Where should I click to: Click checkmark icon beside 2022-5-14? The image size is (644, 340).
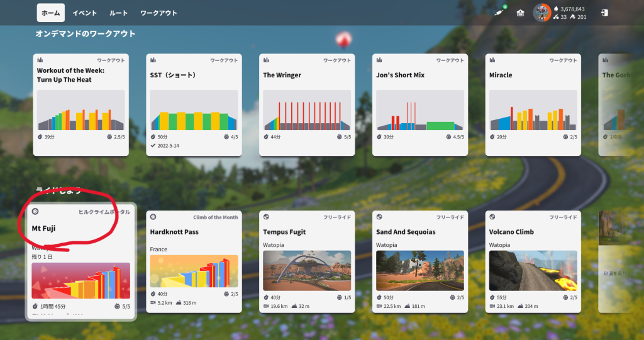click(x=153, y=145)
